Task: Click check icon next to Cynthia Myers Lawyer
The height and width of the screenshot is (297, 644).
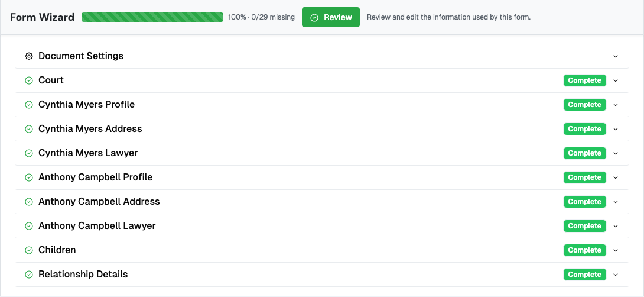Action: (x=29, y=153)
